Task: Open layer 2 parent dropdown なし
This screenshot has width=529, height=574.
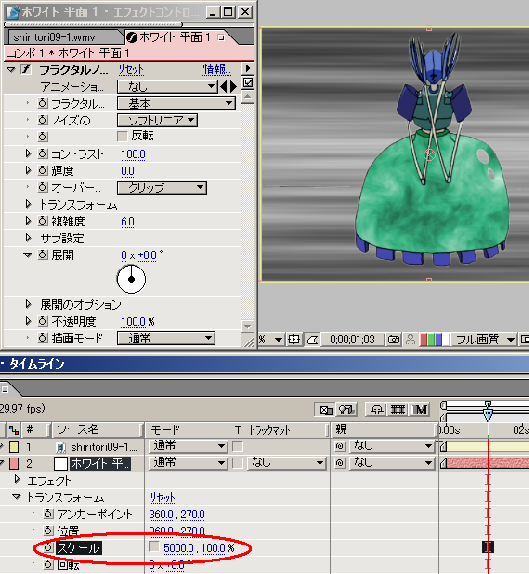Action: coord(392,463)
